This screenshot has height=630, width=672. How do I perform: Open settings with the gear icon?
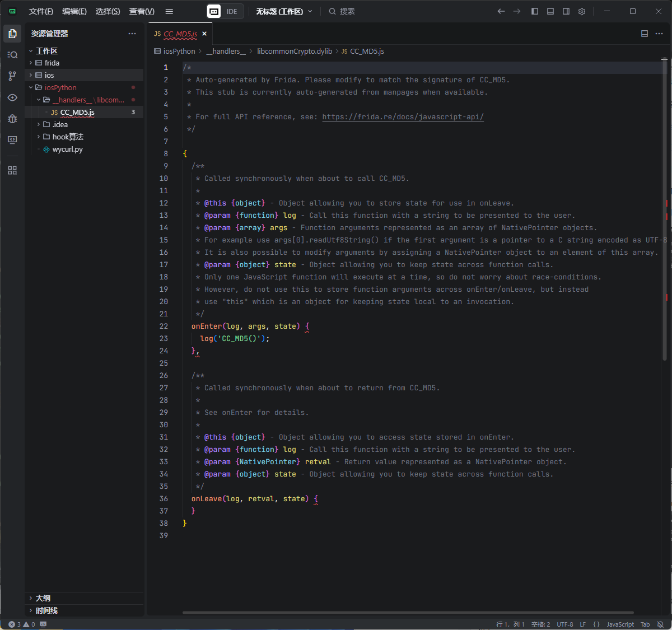(x=582, y=11)
